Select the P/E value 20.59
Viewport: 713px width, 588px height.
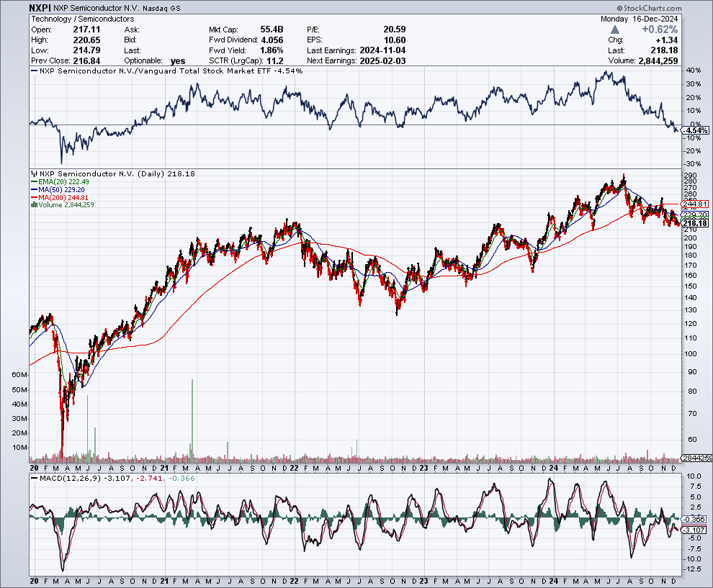pyautogui.click(x=395, y=30)
